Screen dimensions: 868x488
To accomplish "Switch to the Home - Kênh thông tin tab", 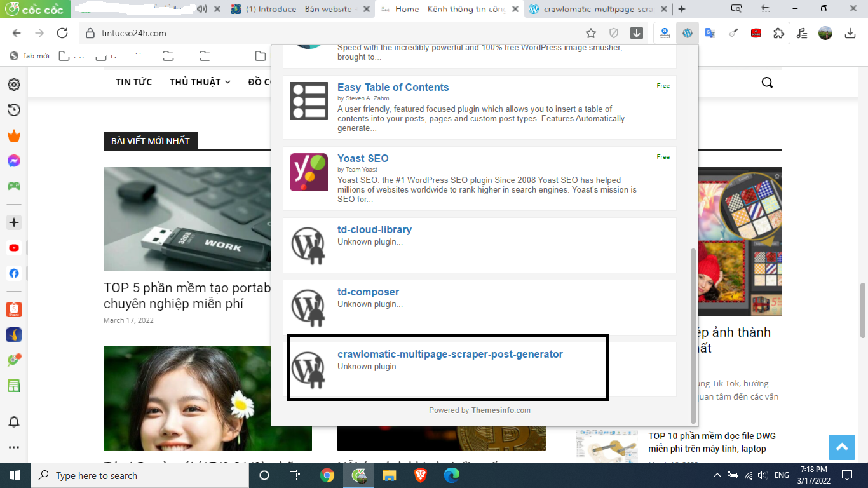I will point(450,9).
